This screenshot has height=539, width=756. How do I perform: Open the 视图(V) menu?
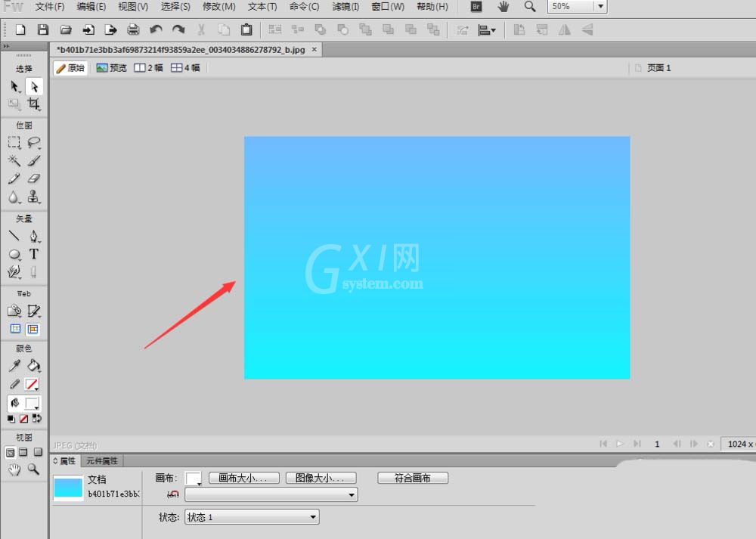click(133, 7)
